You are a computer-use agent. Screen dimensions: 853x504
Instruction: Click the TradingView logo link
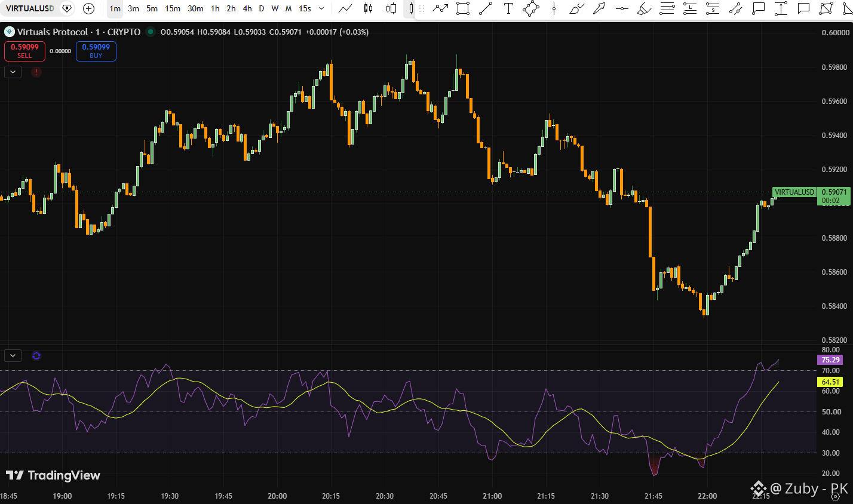pos(53,475)
